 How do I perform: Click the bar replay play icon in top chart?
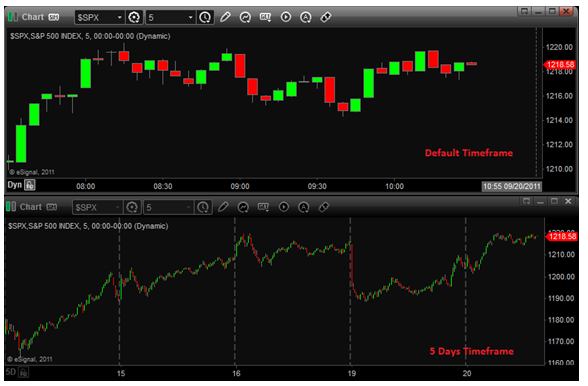pos(286,17)
